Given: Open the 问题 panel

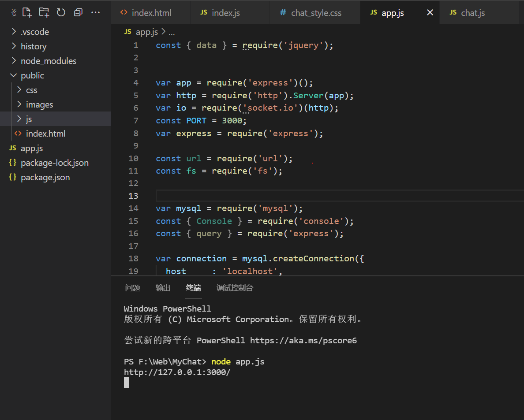Looking at the screenshot, I should pyautogui.click(x=132, y=287).
